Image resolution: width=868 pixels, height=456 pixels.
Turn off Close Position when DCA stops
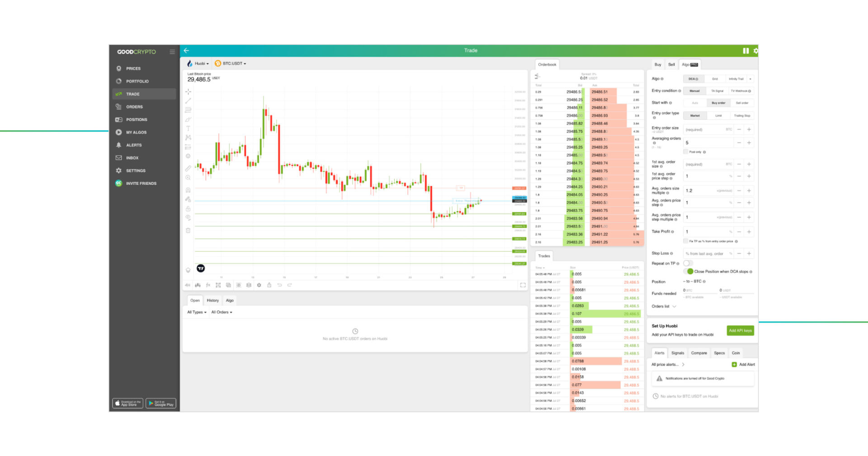(689, 271)
